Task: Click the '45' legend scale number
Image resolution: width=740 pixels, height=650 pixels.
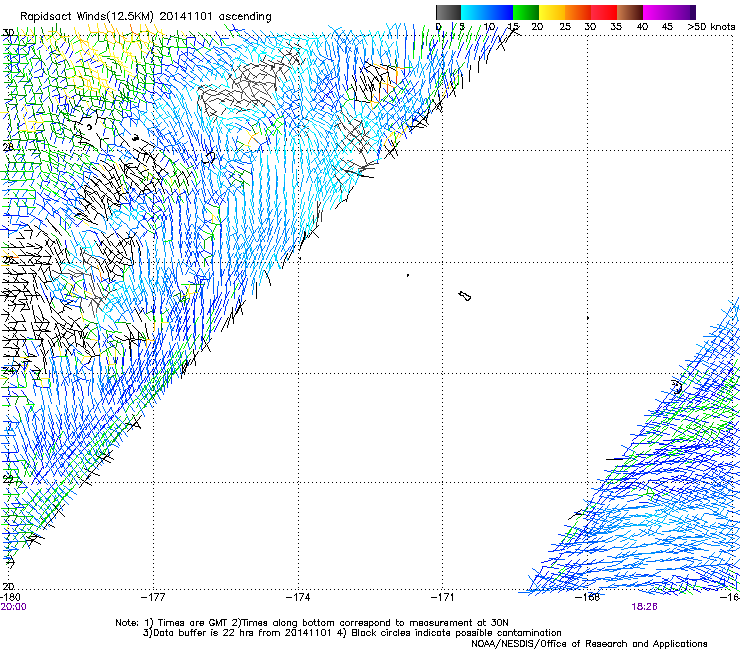Action: 667,27
